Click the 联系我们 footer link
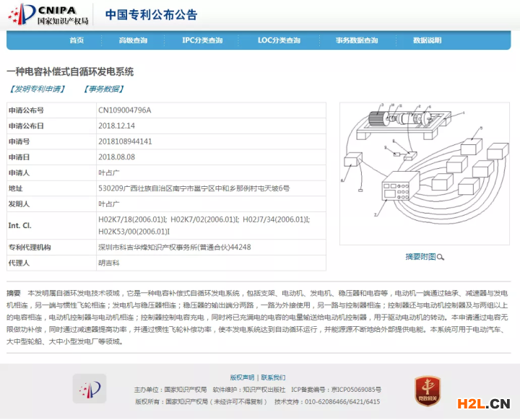The image size is (520, 420). (x=273, y=377)
